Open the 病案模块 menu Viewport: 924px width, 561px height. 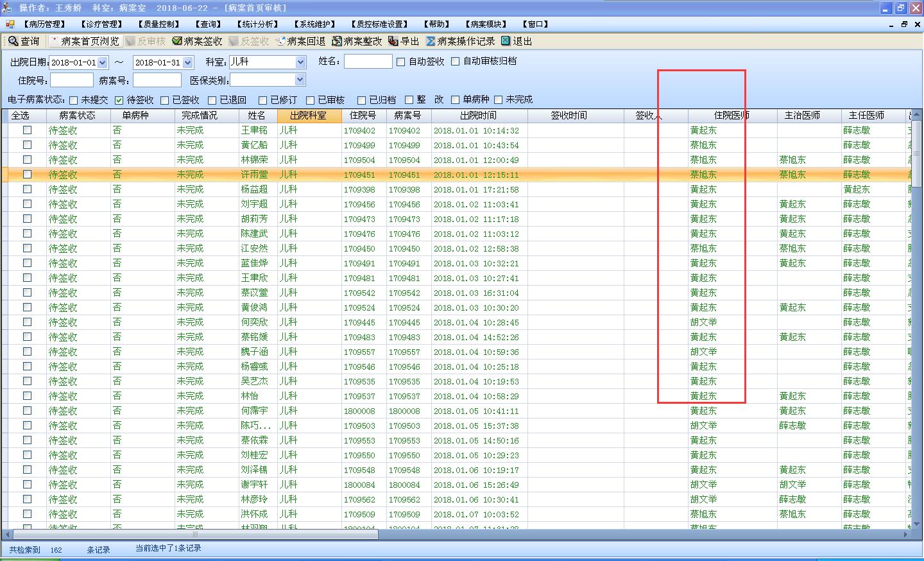[486, 24]
